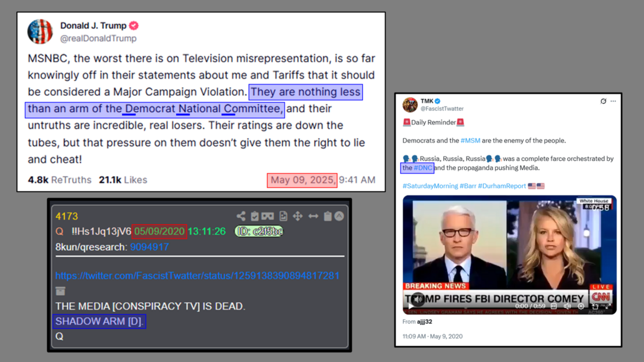The image size is (644, 362).
Task: Open the FascistTwatter status tweet link
Action: coord(197,275)
